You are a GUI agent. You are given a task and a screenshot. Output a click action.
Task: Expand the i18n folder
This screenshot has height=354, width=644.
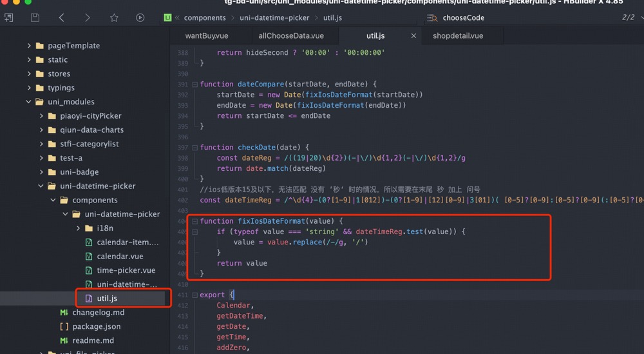78,228
